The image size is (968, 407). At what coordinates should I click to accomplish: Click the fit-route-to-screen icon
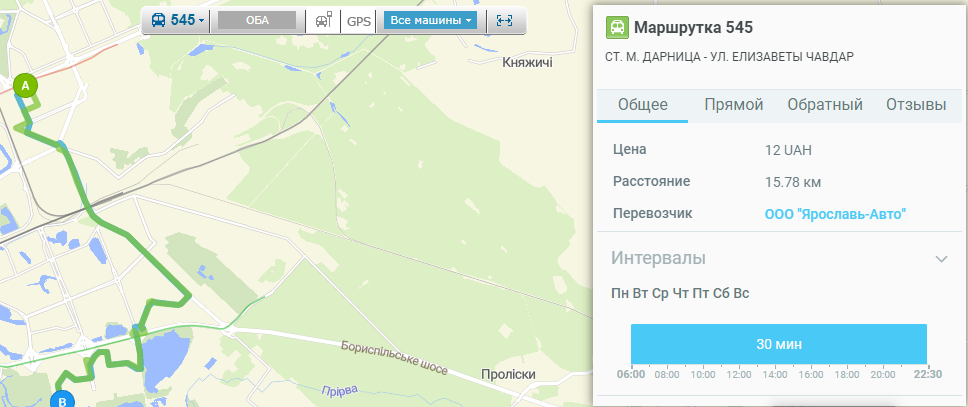(x=505, y=20)
